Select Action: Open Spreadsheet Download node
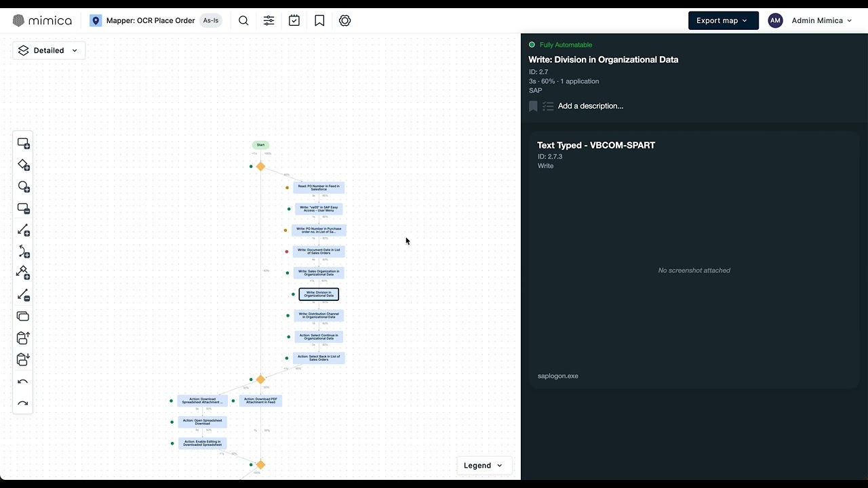The width and height of the screenshot is (868, 488). click(202, 422)
